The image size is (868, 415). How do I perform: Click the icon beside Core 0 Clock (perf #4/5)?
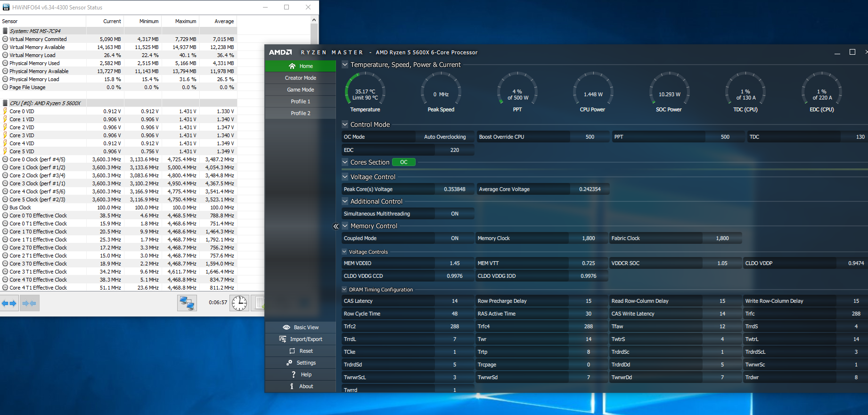click(5, 159)
